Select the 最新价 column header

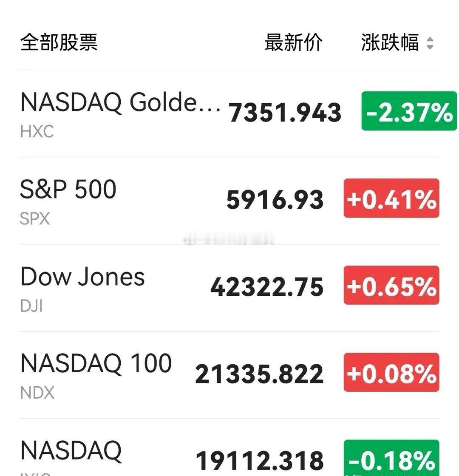coord(293,42)
